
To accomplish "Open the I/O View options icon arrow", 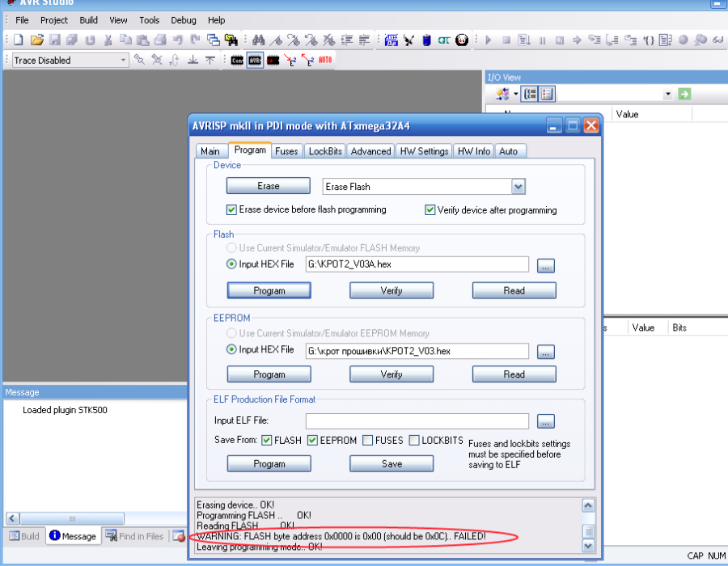I will pos(516,94).
